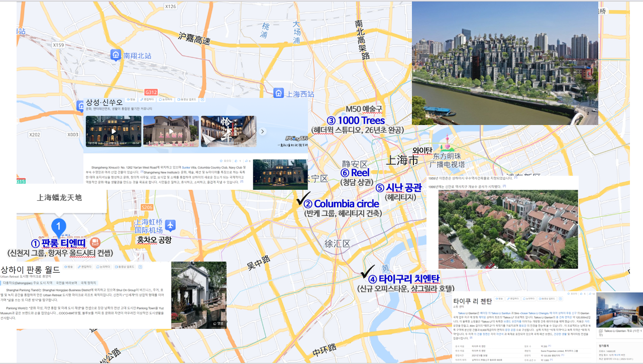Click the 上海西站 railway station icon
This screenshot has height=364, width=643.
(x=278, y=93)
